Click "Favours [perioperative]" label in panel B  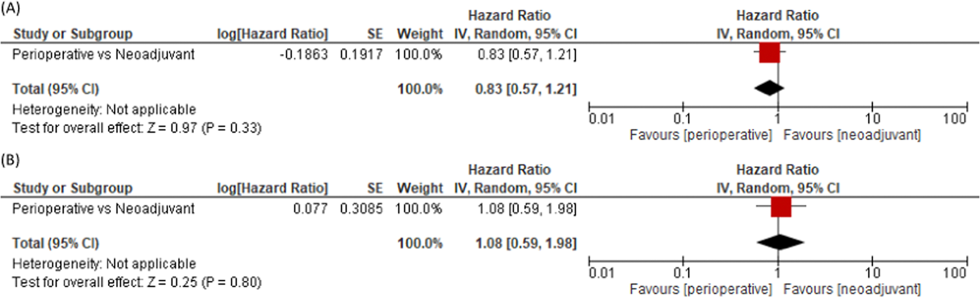point(700,289)
